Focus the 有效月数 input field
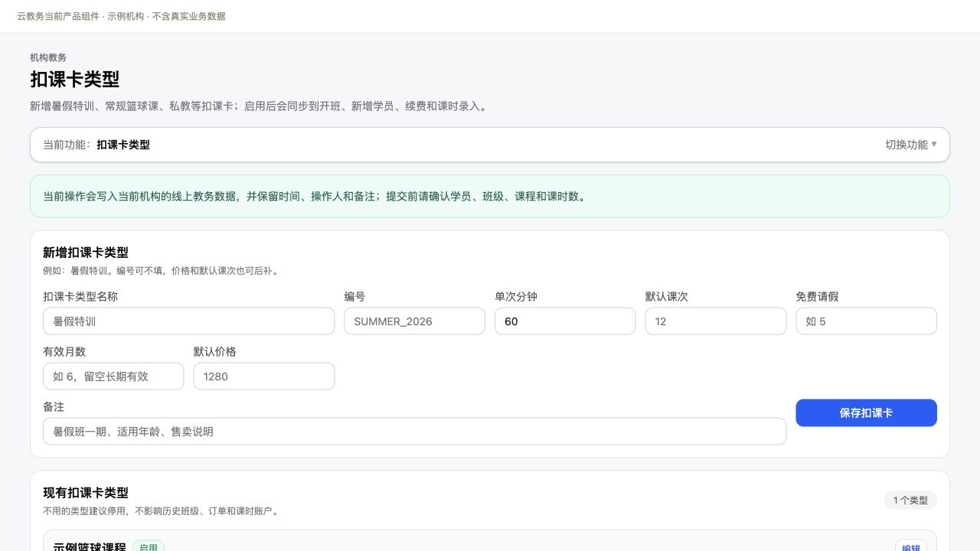 [113, 377]
